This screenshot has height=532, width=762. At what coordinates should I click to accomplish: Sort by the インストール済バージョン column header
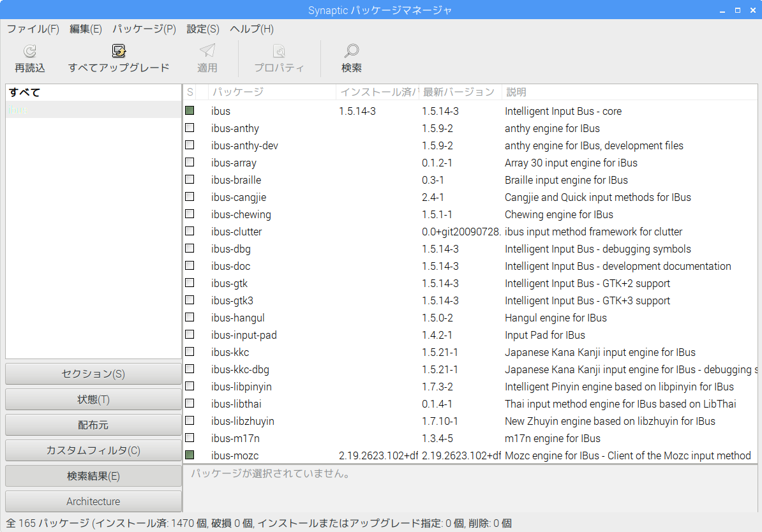pyautogui.click(x=378, y=92)
